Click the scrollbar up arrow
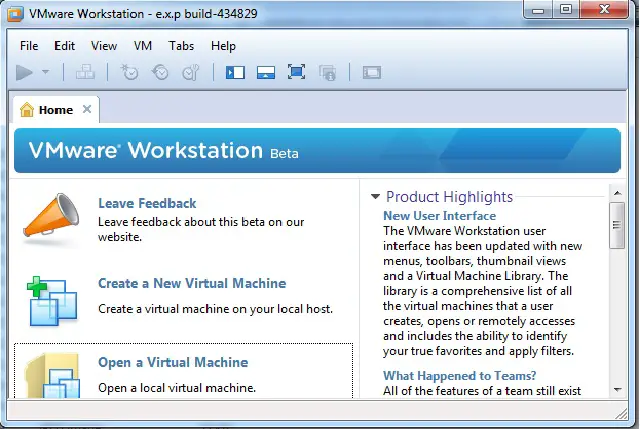Screen dimensions: 640x429 617,193
